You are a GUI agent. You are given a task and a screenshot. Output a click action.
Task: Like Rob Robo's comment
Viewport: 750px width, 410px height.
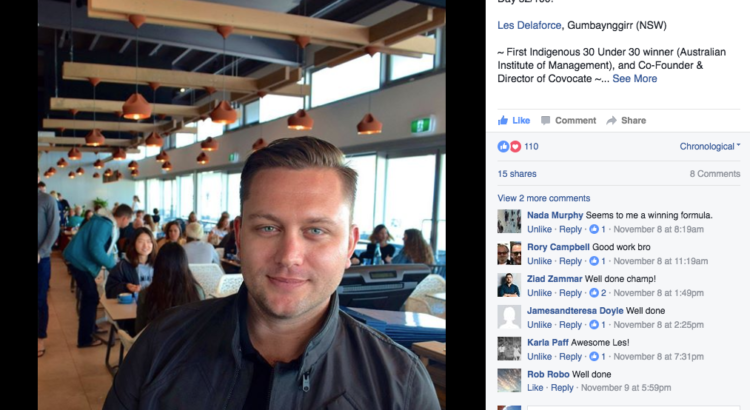(535, 388)
